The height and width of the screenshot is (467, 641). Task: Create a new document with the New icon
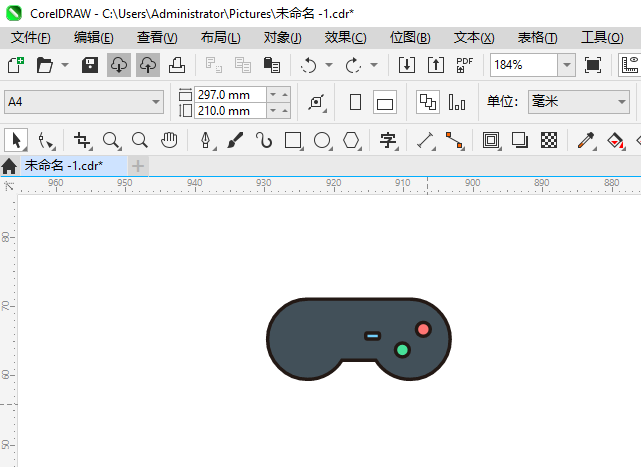coord(16,65)
